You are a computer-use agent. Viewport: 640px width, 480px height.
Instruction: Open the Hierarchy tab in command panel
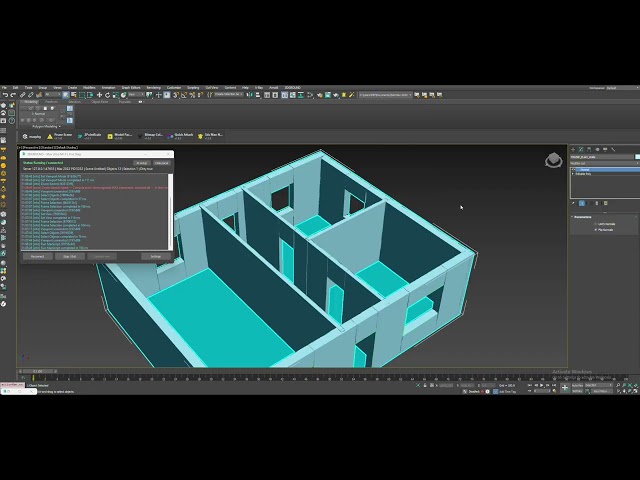[589, 149]
